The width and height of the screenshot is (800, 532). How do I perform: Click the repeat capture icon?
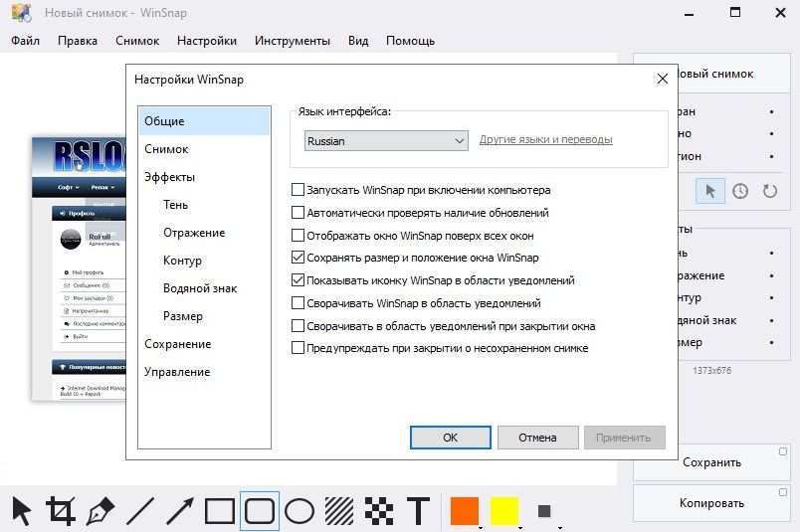tap(769, 191)
